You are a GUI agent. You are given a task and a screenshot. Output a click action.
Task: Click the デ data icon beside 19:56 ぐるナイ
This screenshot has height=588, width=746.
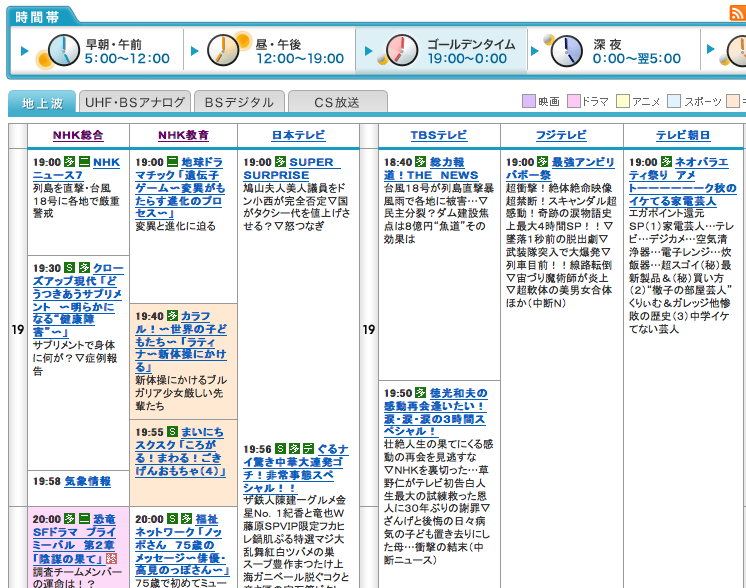(309, 449)
